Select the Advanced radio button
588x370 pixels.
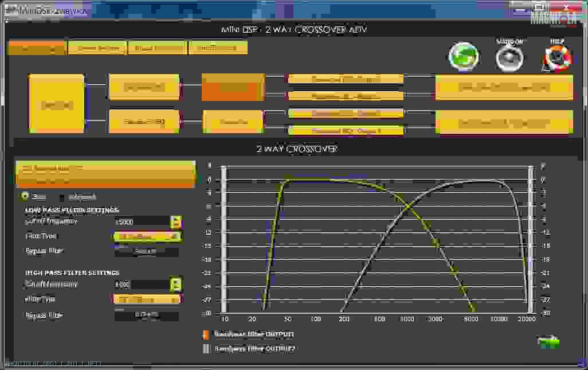coord(62,197)
